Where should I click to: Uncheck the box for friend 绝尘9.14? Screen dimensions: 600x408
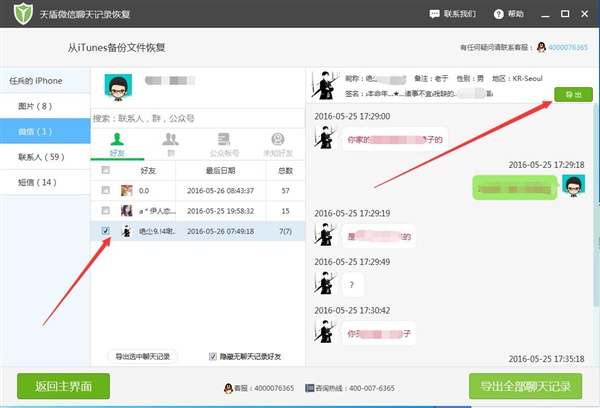tap(106, 231)
